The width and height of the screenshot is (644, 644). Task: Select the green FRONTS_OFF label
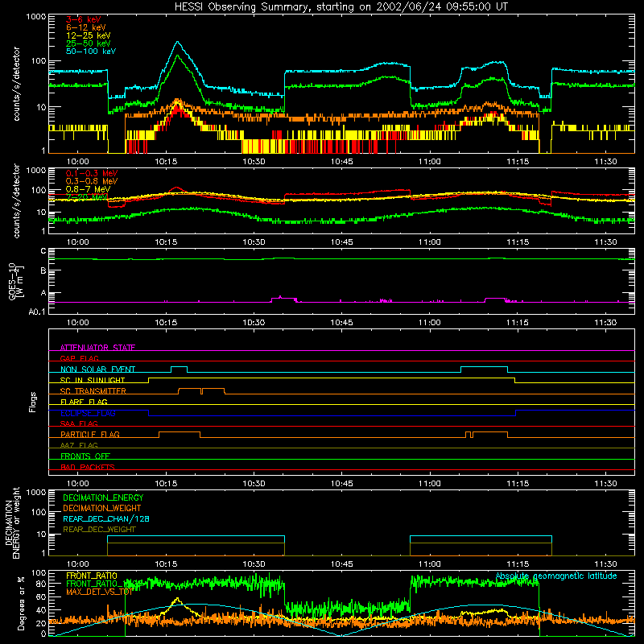click(x=85, y=456)
